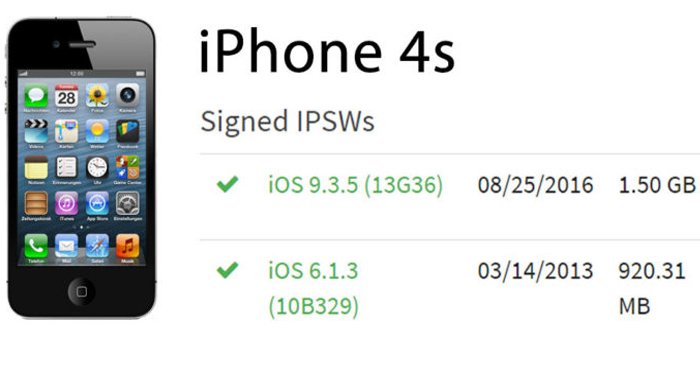Tap the Videos clapperboard icon

pos(36,131)
